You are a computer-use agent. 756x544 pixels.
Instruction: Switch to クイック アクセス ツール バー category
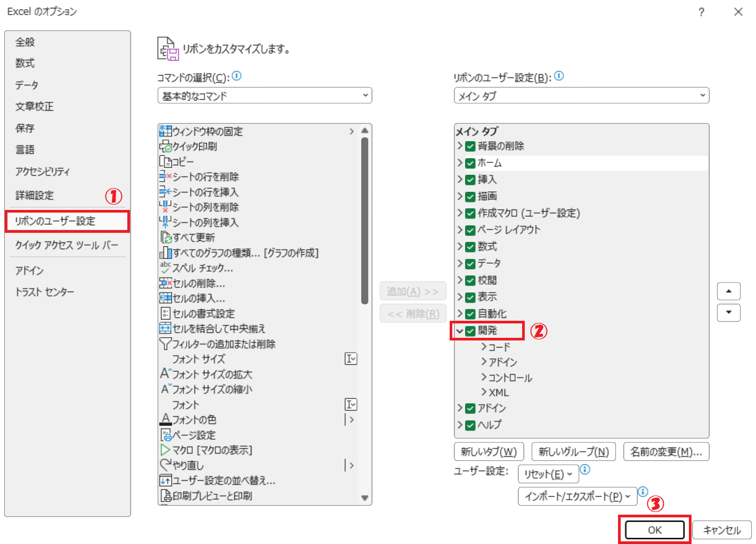[x=67, y=245]
